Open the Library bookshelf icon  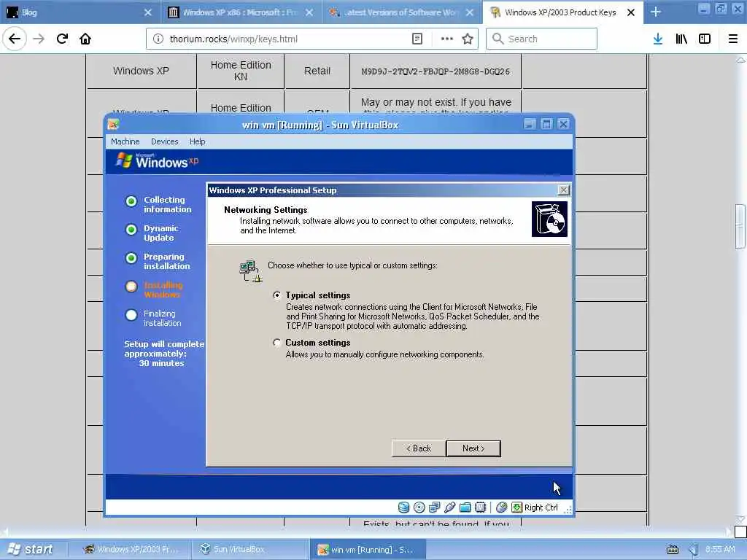[681, 39]
